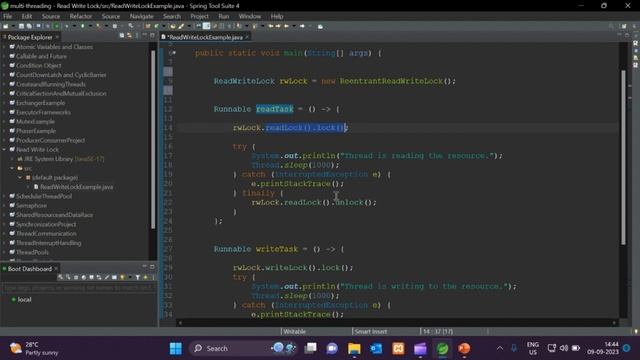Show hidden tray icons chevron
This screenshot has height=360, width=640.
click(500, 348)
